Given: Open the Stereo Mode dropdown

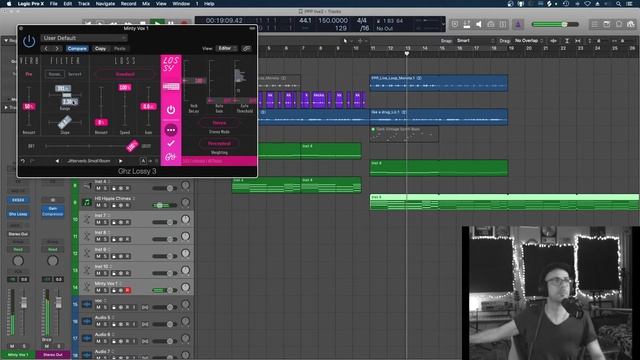Looking at the screenshot, I should pyautogui.click(x=219, y=123).
